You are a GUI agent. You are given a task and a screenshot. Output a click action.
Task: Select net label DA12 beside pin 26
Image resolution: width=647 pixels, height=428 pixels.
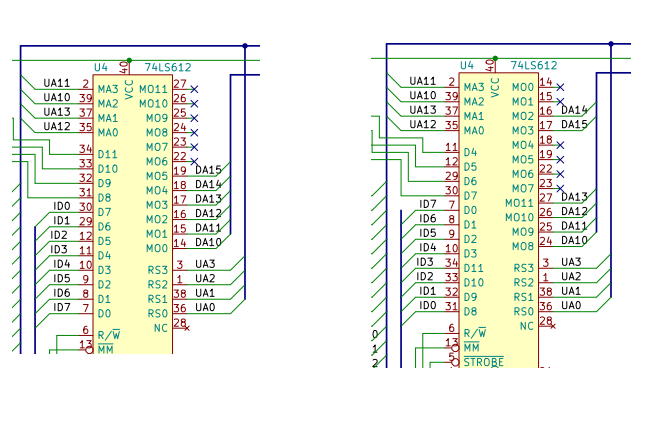coord(574,211)
